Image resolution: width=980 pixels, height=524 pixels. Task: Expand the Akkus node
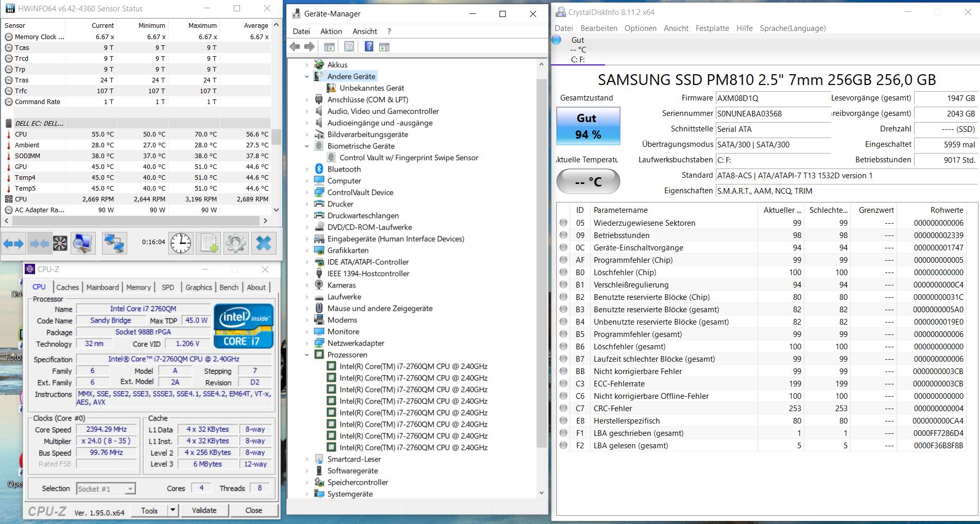[307, 65]
